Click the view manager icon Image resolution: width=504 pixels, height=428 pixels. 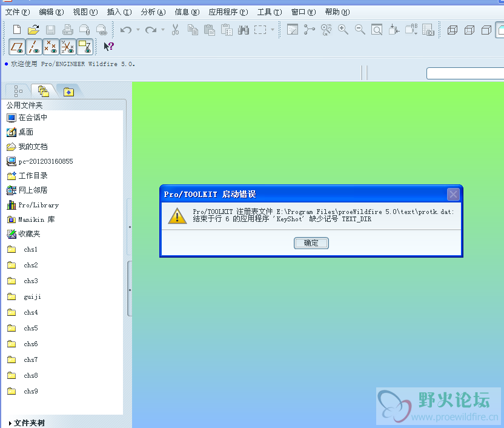coord(428,30)
